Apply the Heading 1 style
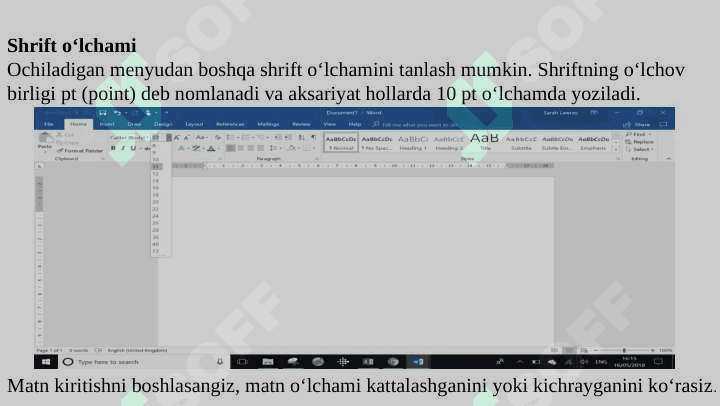The width and height of the screenshot is (720, 406). click(x=413, y=143)
